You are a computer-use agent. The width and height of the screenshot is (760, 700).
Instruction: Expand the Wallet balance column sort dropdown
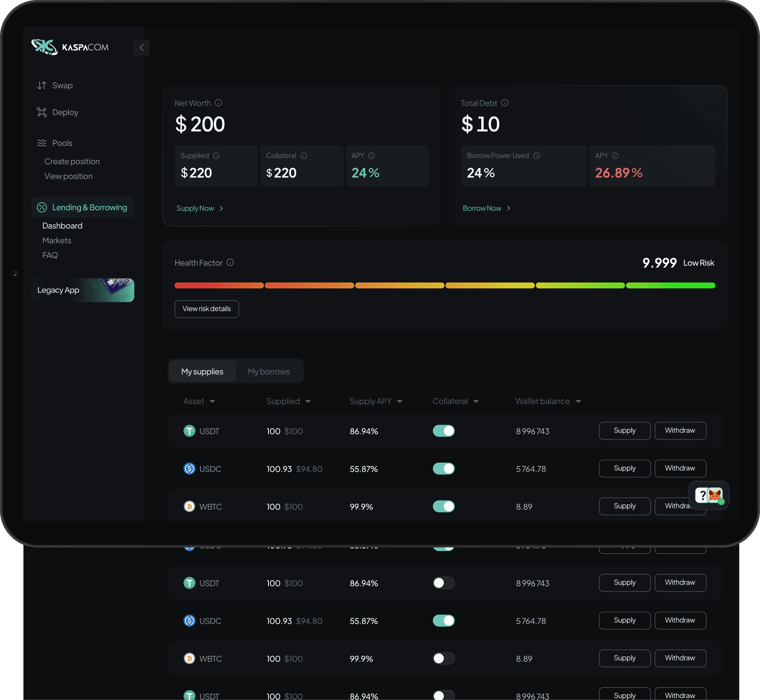click(x=578, y=401)
